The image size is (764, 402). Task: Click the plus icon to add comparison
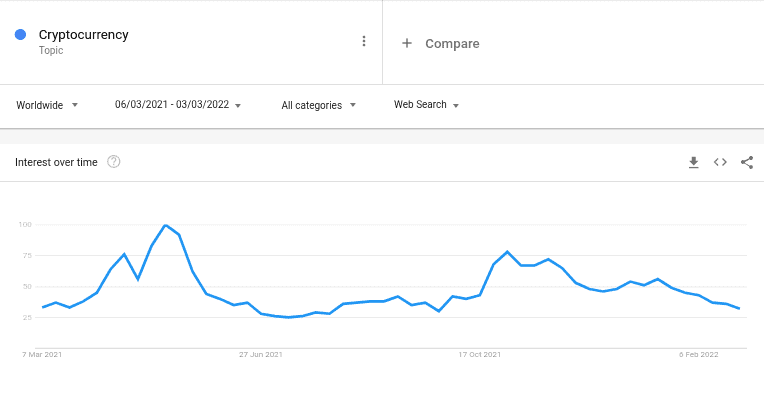[407, 43]
